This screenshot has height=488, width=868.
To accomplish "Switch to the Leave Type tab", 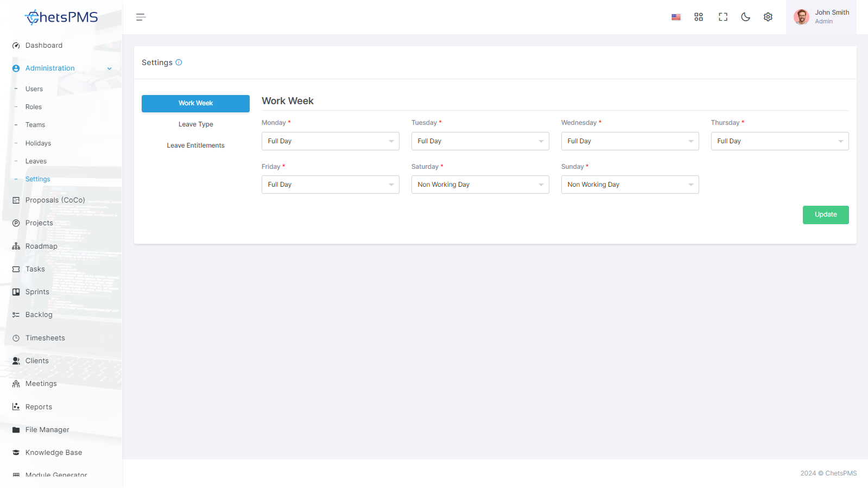I will pos(195,124).
